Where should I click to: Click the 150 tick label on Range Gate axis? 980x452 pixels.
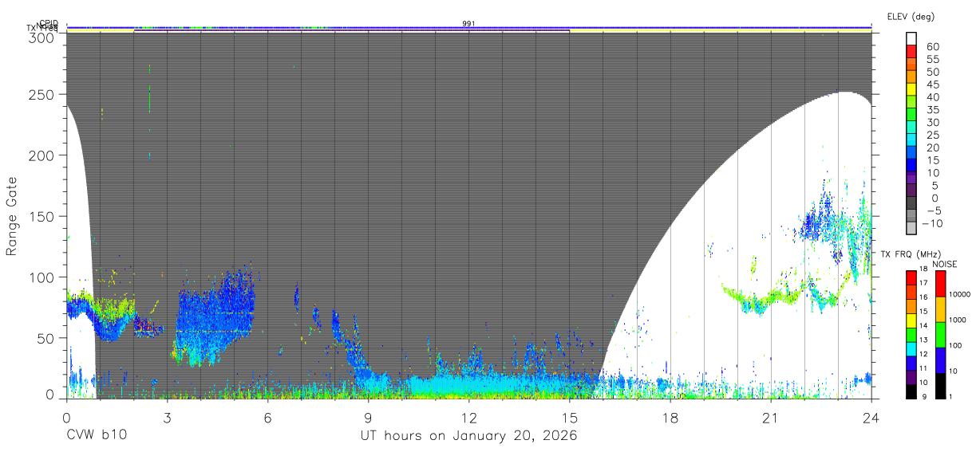pyautogui.click(x=41, y=216)
